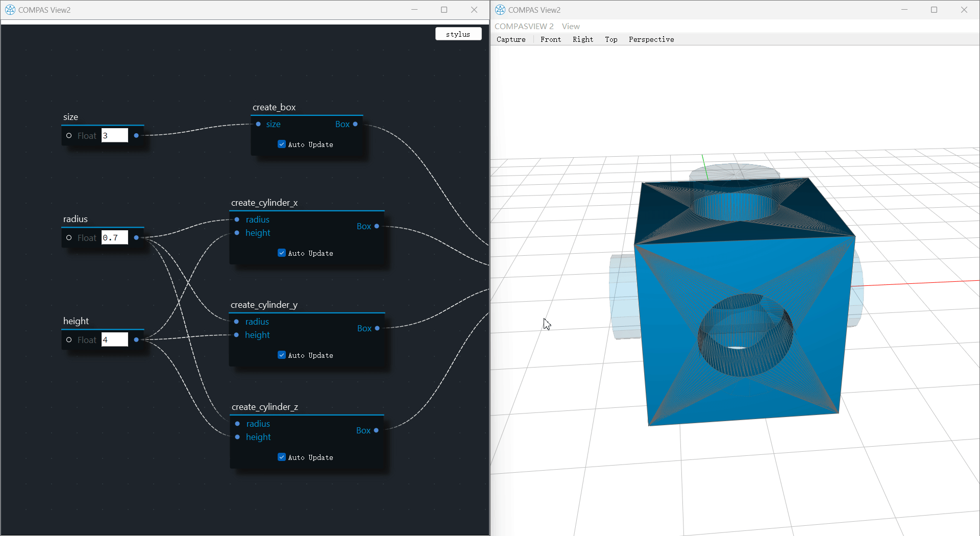Click the size input port on create_box node
This screenshot has height=536, width=980.
(x=259, y=124)
